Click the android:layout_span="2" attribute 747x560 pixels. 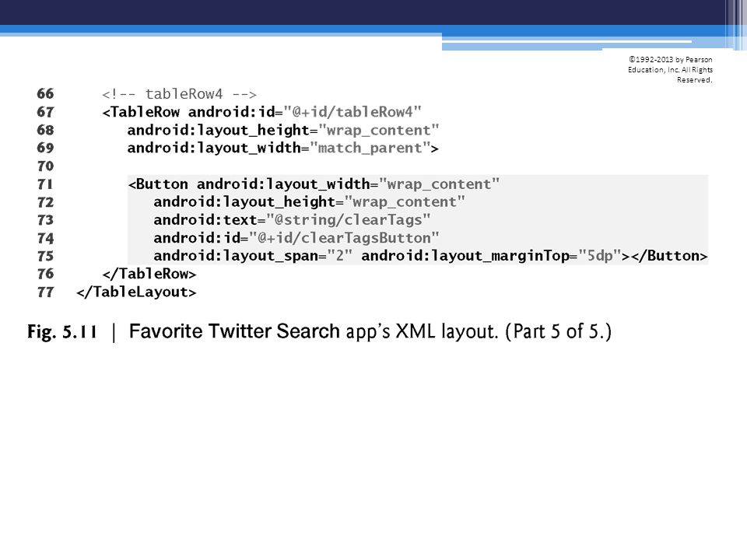253,256
